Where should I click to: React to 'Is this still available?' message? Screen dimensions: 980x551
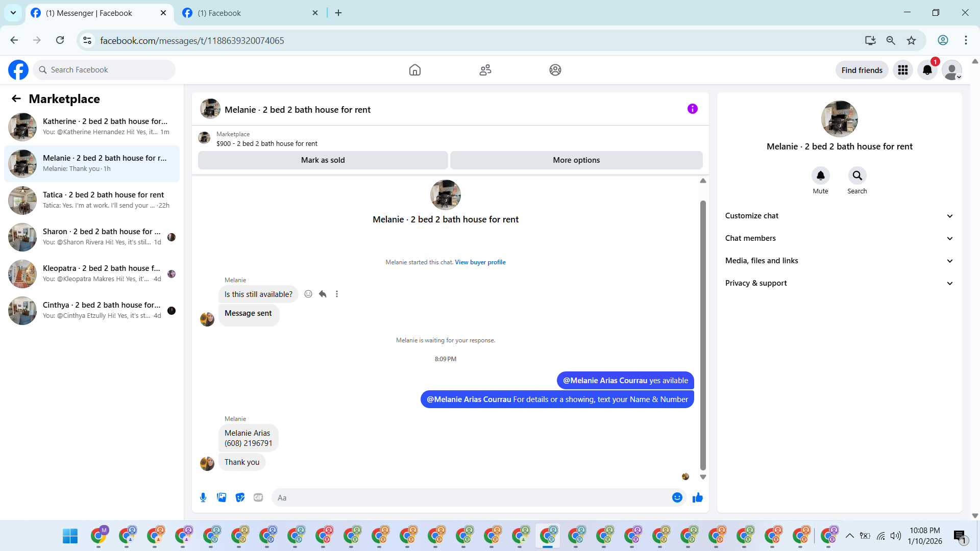click(308, 294)
